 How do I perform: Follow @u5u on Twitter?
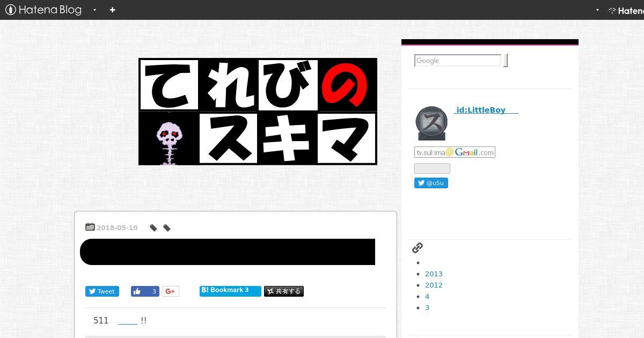tap(431, 183)
